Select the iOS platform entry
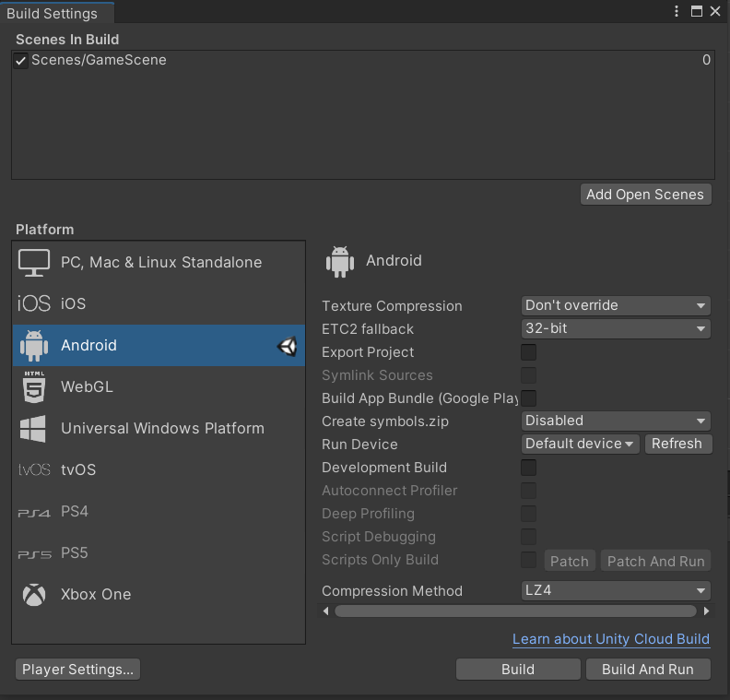This screenshot has height=700, width=730. pos(159,303)
